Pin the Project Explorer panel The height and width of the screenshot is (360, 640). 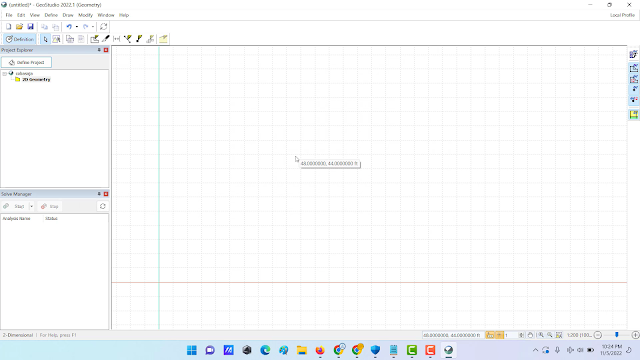(x=99, y=50)
